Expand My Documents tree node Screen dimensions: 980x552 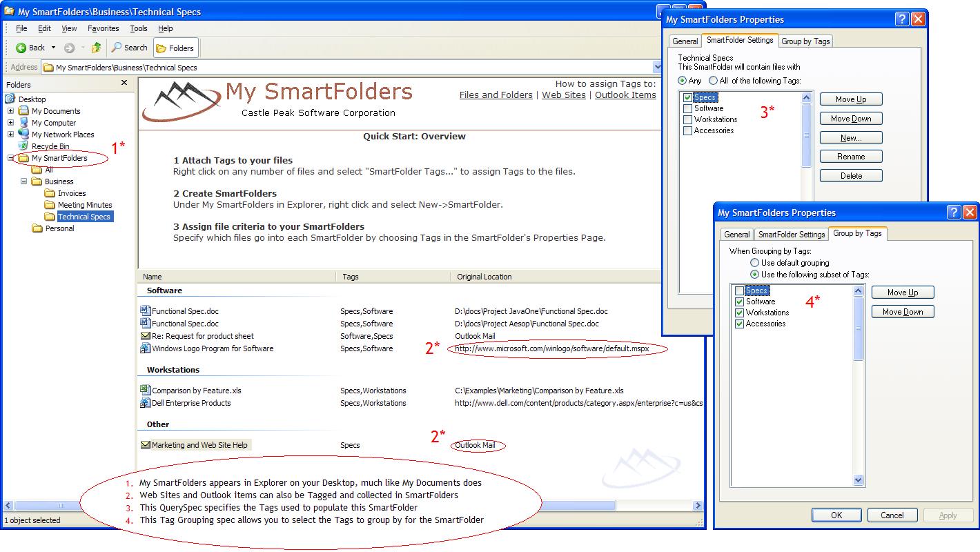pyautogui.click(x=10, y=111)
